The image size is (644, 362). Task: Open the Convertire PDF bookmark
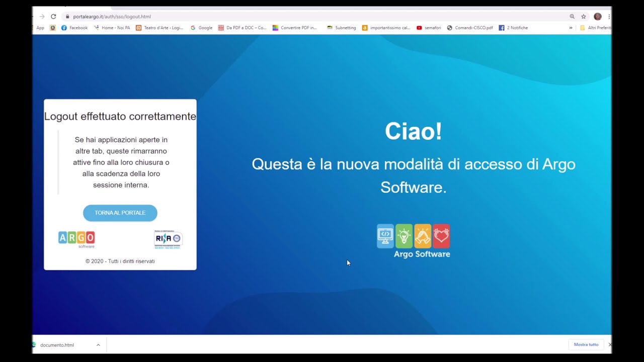pos(295,28)
